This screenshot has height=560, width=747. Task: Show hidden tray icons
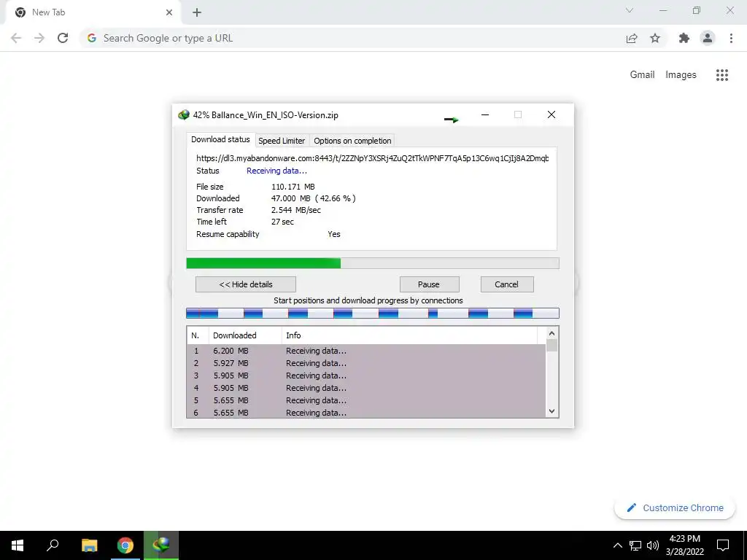click(x=617, y=545)
